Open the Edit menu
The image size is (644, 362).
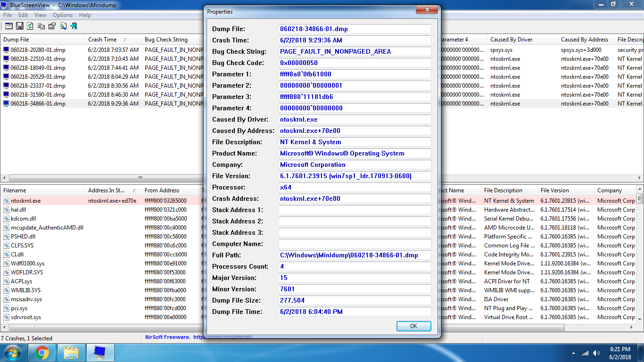pos(23,15)
